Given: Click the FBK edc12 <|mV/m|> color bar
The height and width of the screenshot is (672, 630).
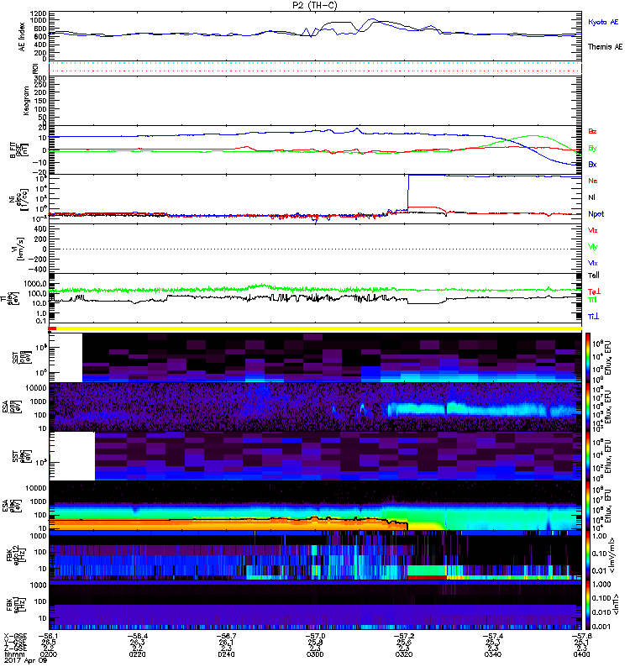Looking at the screenshot, I should click(x=587, y=555).
